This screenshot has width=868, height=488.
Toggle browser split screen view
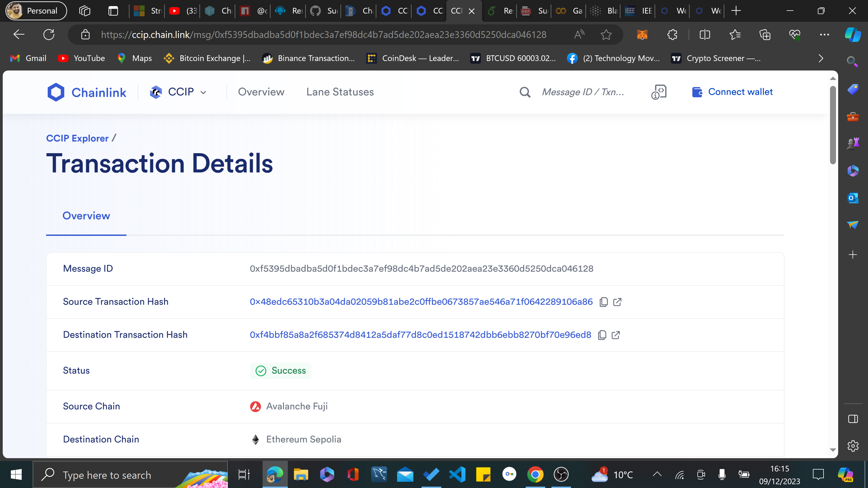point(705,35)
